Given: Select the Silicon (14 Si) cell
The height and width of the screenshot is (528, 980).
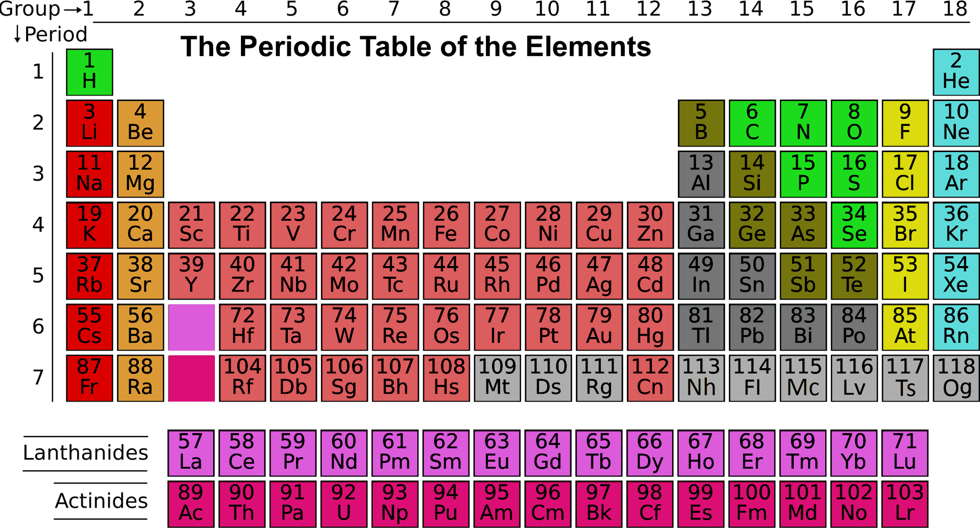Looking at the screenshot, I should 752,174.
